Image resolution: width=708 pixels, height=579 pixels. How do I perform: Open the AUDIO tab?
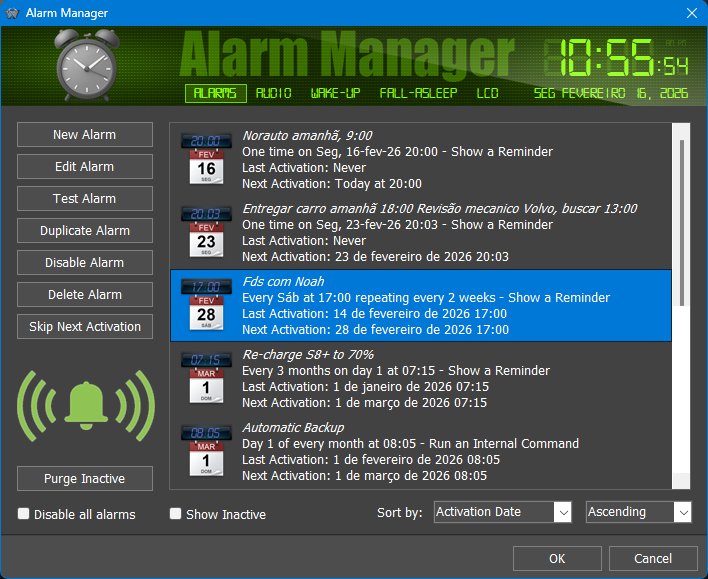coord(274,93)
